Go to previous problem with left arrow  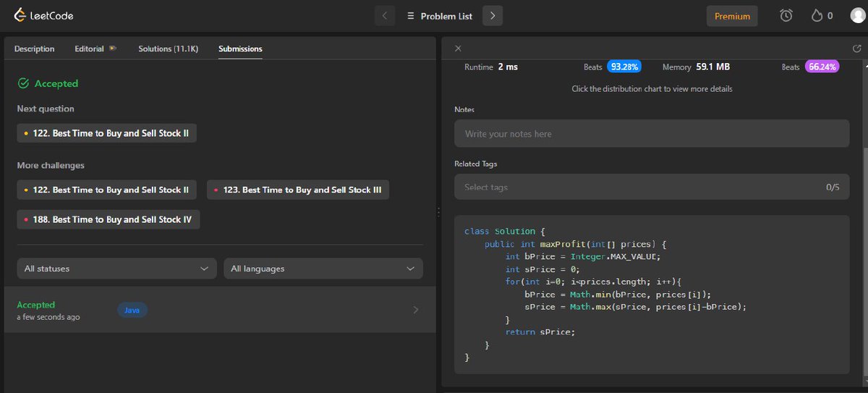pyautogui.click(x=384, y=15)
